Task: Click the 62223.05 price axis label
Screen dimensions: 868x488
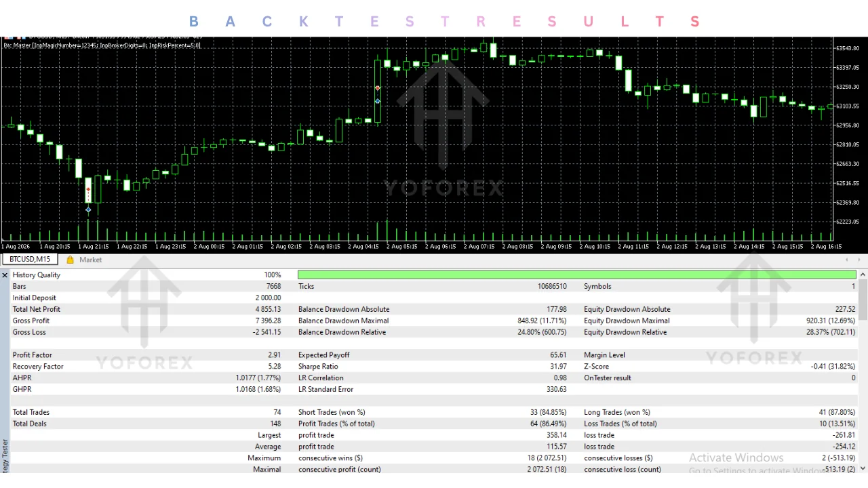Action: coord(848,222)
